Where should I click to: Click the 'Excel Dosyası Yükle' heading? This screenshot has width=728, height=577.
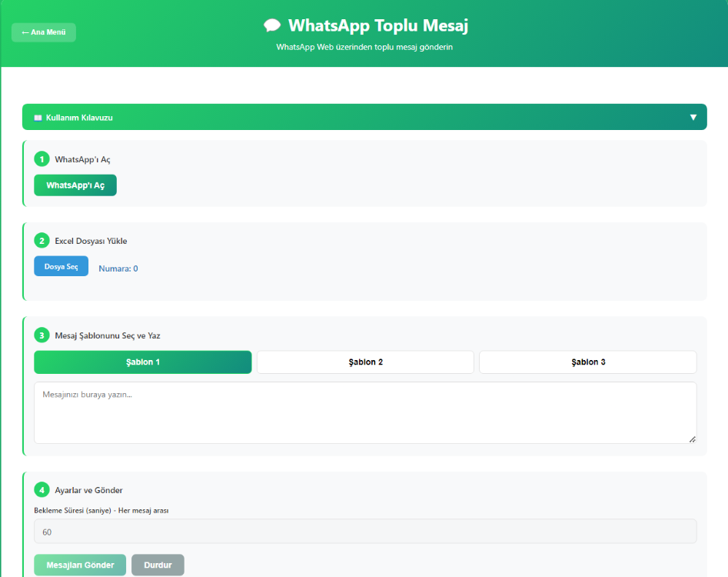91,241
